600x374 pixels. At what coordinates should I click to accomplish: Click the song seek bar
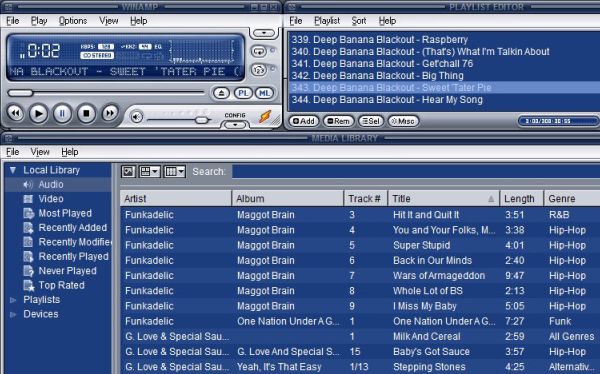pyautogui.click(x=106, y=93)
